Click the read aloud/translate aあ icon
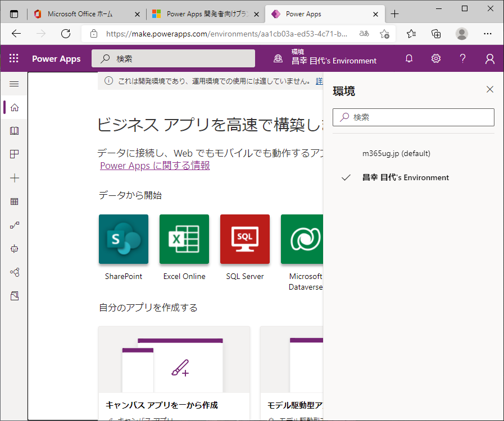 coord(364,33)
